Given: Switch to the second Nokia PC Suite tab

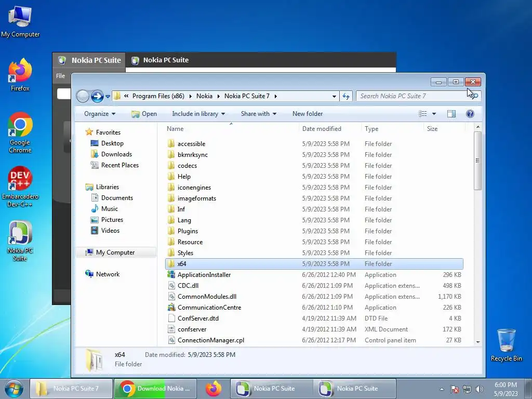Looking at the screenshot, I should [161, 60].
